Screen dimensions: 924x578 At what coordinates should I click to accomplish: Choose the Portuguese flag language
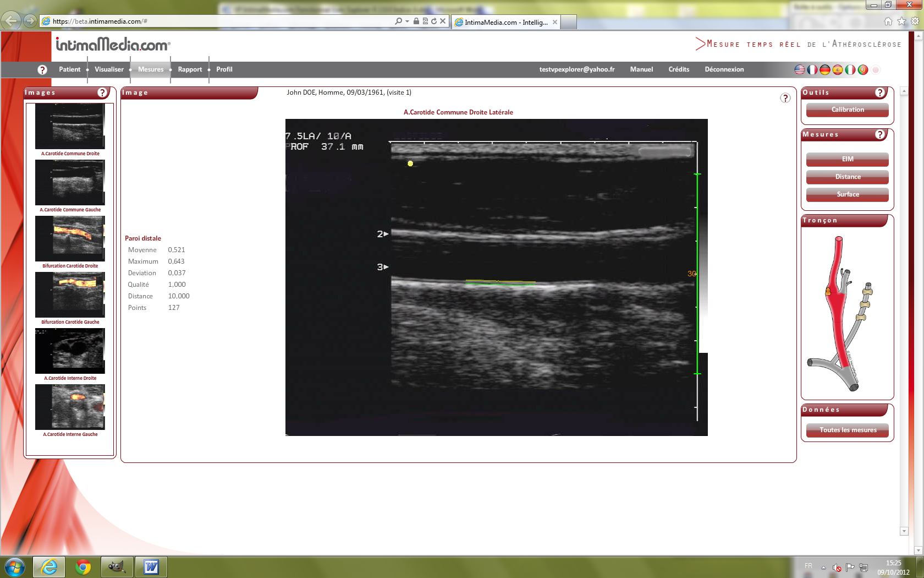click(x=862, y=70)
